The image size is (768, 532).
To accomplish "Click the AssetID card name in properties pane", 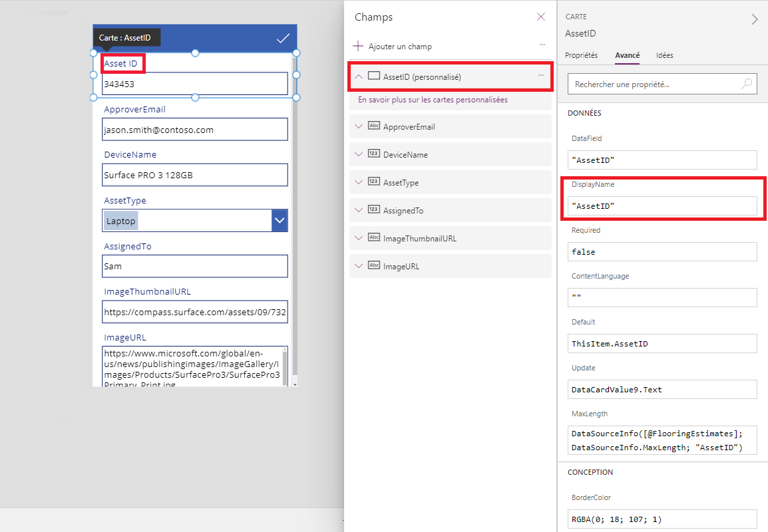I will click(580, 33).
